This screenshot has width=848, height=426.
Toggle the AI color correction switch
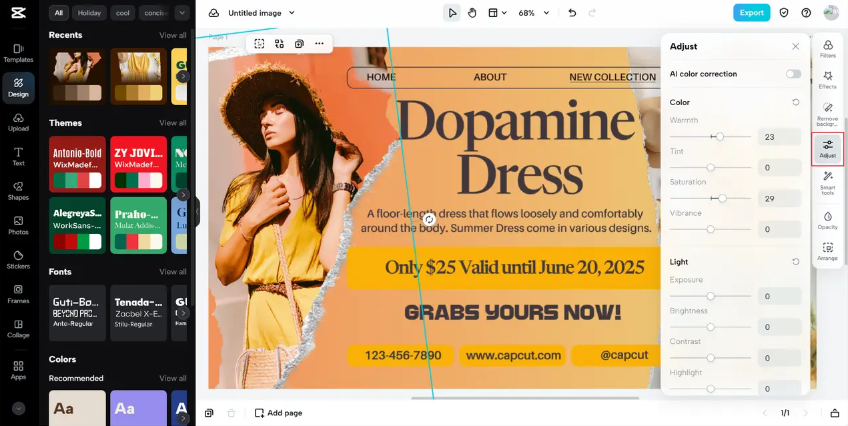tap(793, 74)
